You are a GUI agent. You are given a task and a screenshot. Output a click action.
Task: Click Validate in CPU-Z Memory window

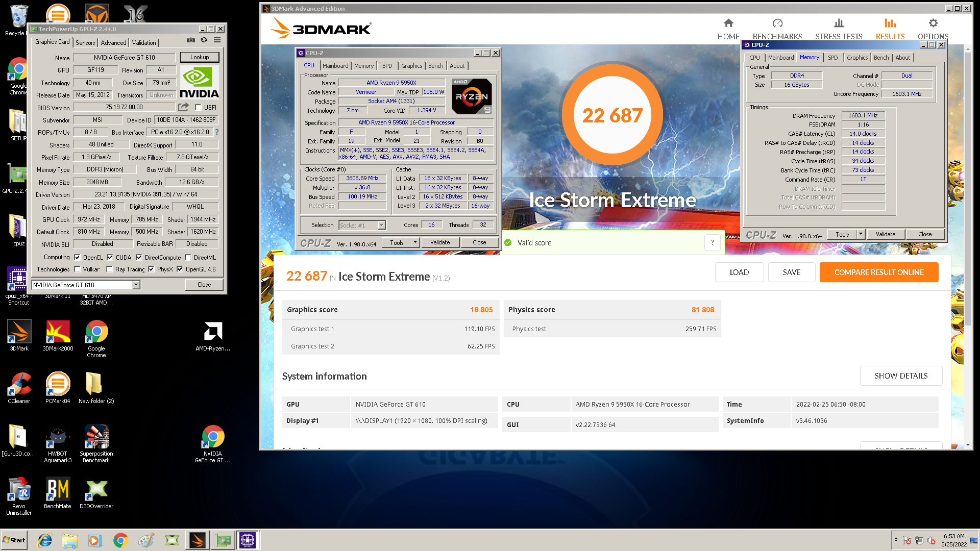tap(886, 234)
